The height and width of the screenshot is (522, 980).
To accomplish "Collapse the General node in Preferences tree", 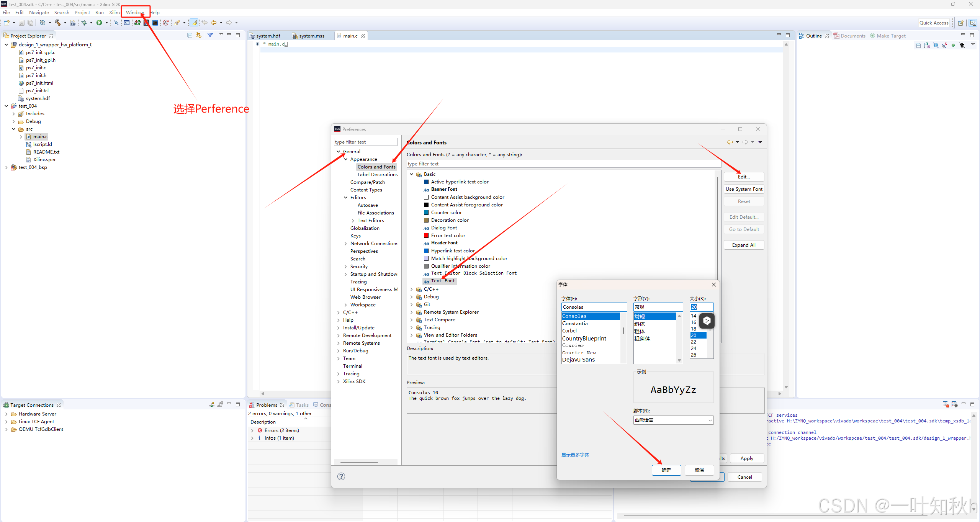I will click(x=338, y=152).
